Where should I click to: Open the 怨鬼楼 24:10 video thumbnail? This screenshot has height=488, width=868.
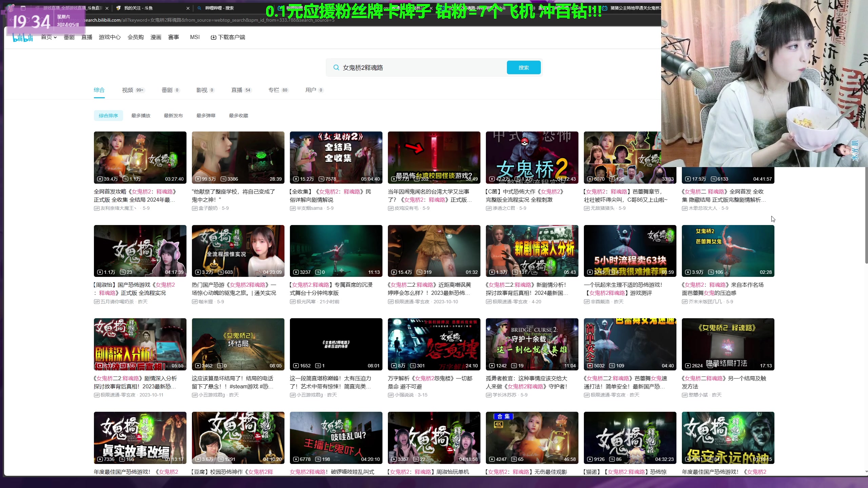[434, 344]
